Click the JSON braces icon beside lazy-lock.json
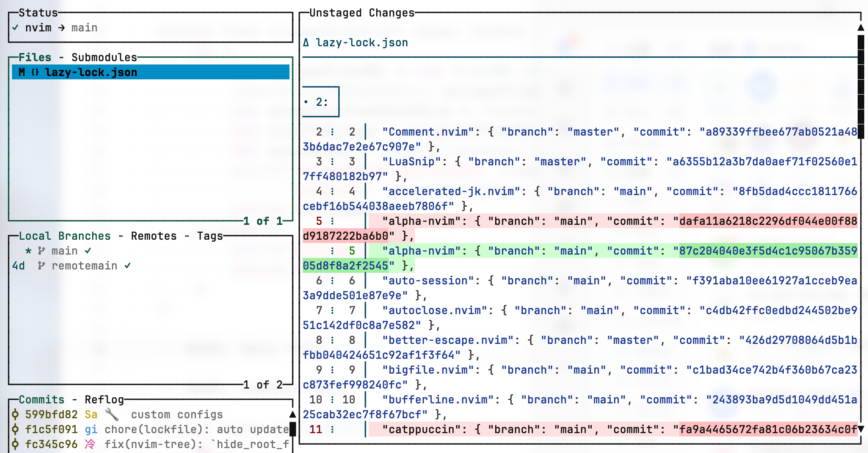 point(35,72)
